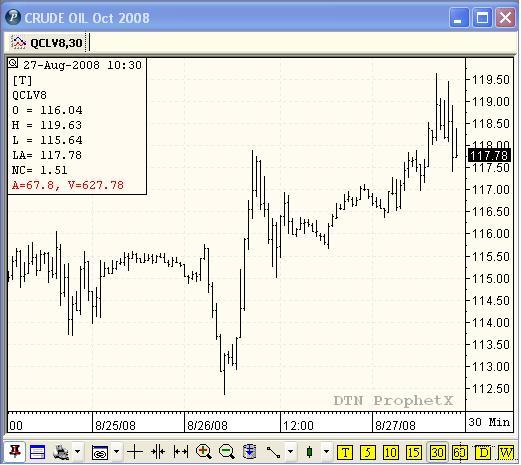The image size is (521, 465).
Task: Click the red 'A=67.8, V=627.78' line
Action: click(68, 185)
